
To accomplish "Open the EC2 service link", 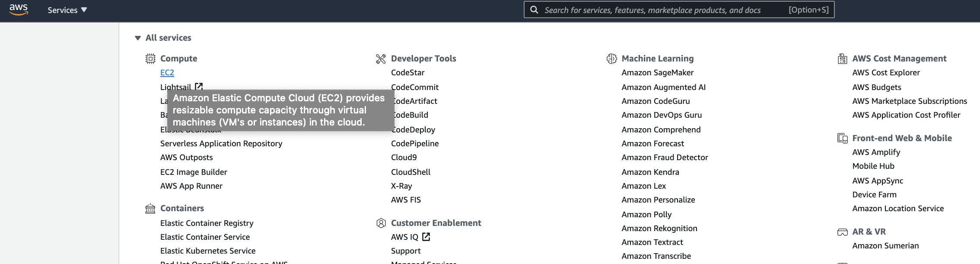I will click(x=167, y=73).
